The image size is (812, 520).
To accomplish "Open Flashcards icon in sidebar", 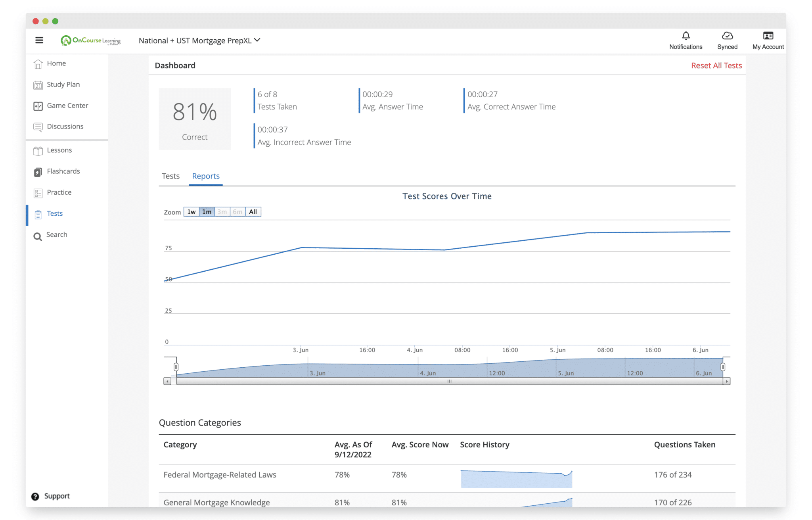I will tap(38, 172).
